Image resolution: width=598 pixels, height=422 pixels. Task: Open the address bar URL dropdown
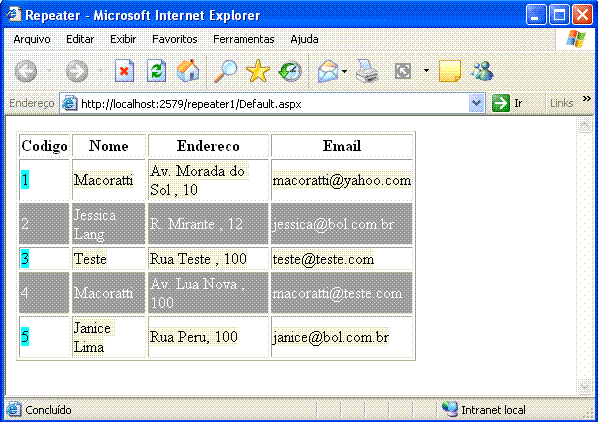pyautogui.click(x=476, y=103)
